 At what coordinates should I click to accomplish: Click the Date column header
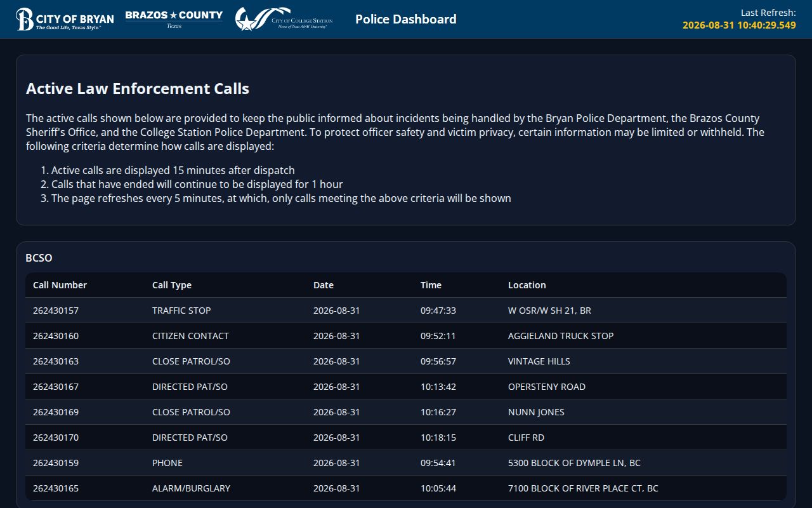323,285
